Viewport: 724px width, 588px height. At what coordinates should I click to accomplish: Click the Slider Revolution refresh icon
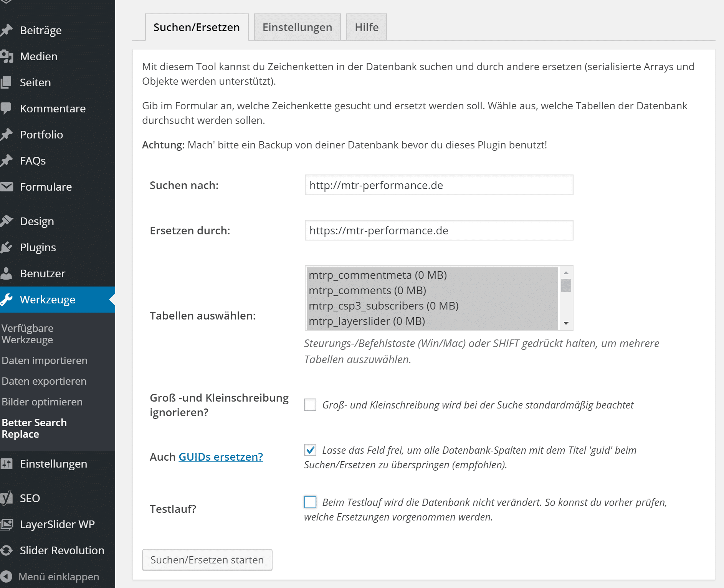tap(7, 550)
